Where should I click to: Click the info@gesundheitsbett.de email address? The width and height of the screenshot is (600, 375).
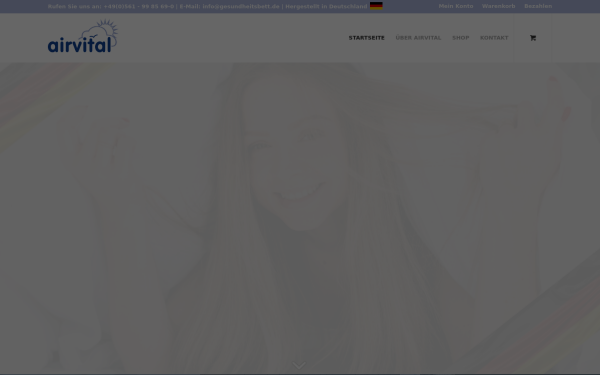tap(241, 7)
